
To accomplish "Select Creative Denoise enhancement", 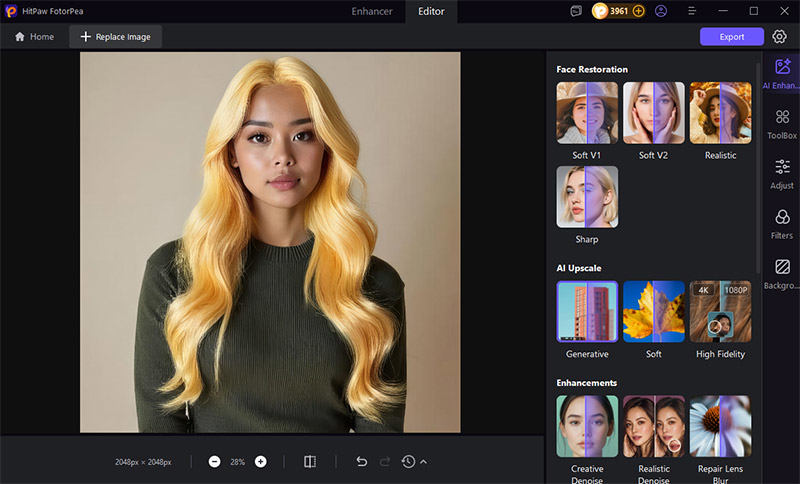I will [587, 426].
